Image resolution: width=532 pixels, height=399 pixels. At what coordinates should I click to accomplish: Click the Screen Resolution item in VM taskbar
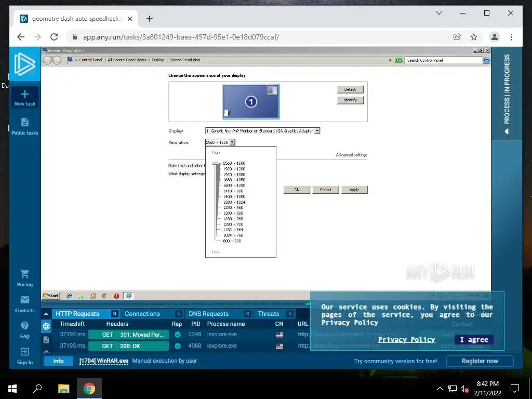click(128, 296)
